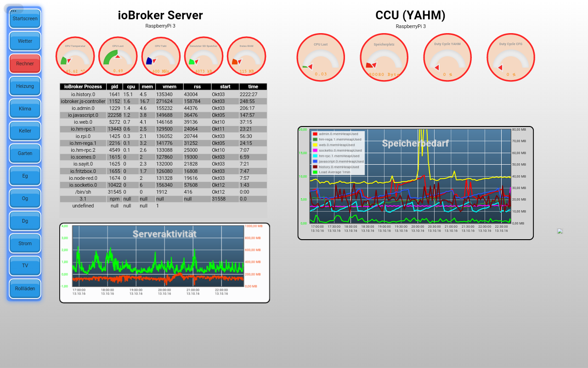This screenshot has width=588, height=368.
Task: Click the broken image icon at right
Action: tap(560, 231)
